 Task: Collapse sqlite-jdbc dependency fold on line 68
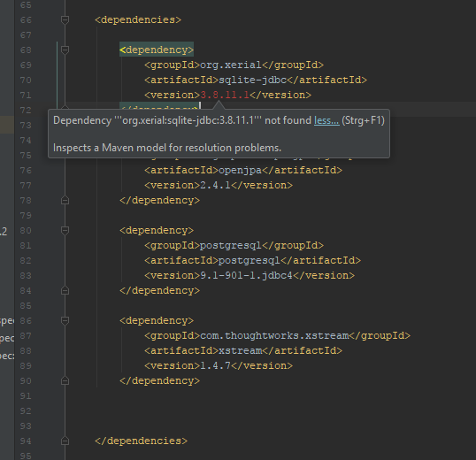pos(65,50)
